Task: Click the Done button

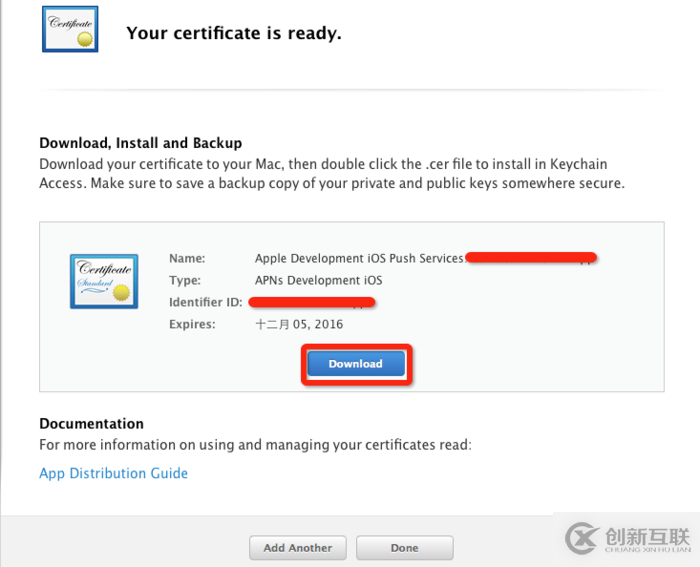Action: [404, 547]
